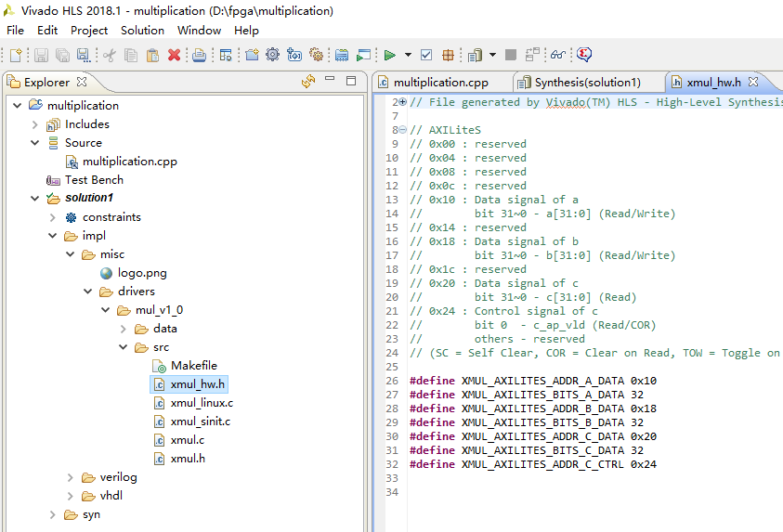Collapse the Source node
The height and width of the screenshot is (532, 783).
(x=35, y=143)
